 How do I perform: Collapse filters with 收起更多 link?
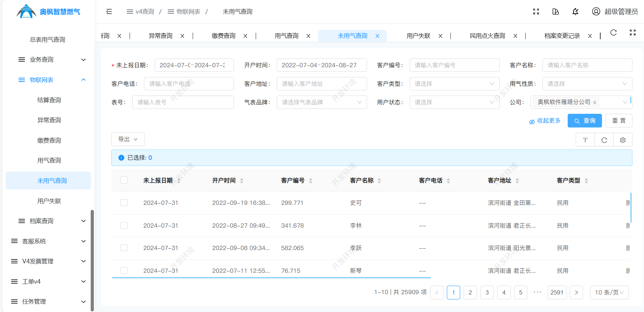(x=545, y=121)
